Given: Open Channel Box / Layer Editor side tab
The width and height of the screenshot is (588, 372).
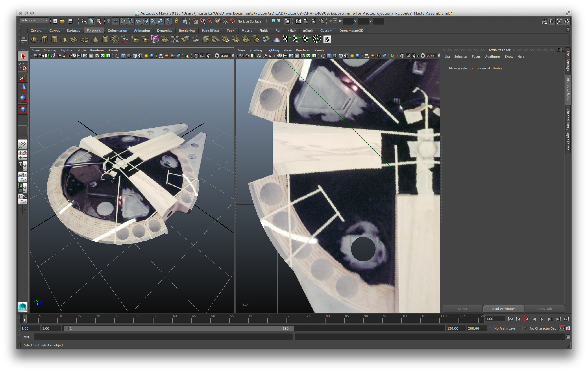Looking at the screenshot, I should point(568,129).
